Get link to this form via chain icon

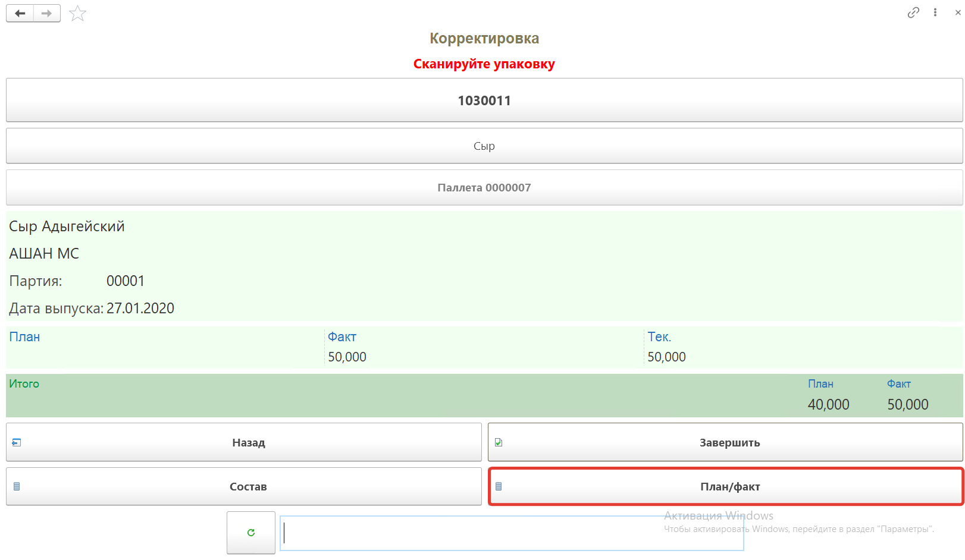913,12
